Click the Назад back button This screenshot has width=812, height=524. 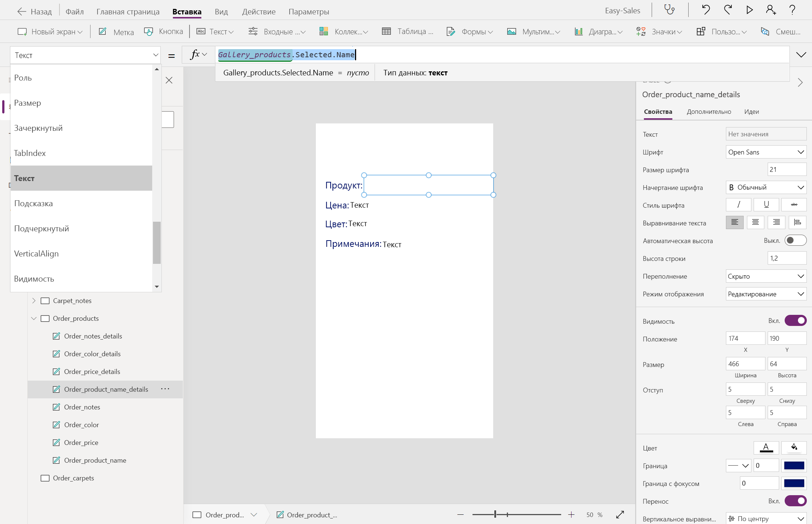point(35,11)
